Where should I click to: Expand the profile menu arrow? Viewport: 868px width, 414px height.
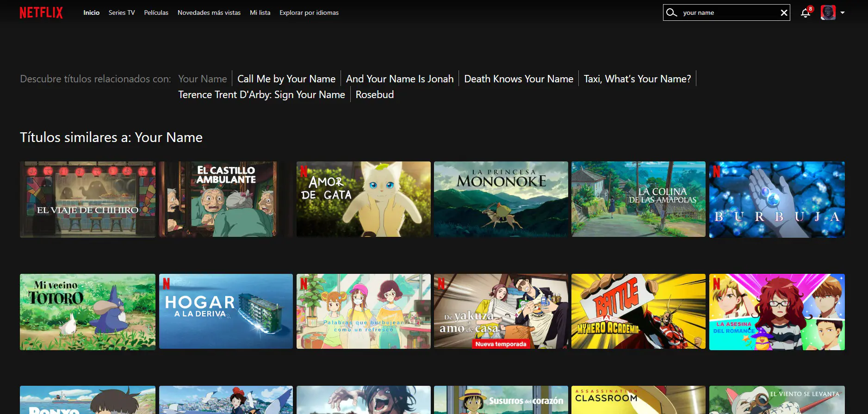tap(843, 13)
